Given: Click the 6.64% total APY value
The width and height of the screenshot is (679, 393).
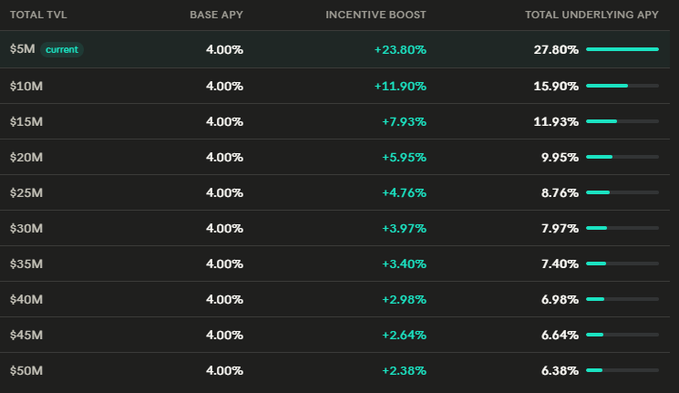Looking at the screenshot, I should (560, 335).
